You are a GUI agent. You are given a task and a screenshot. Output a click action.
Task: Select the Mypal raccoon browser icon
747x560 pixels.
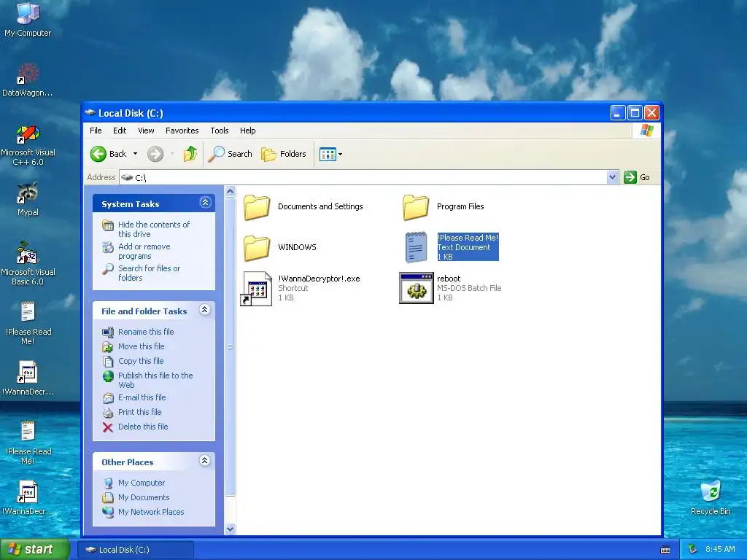pyautogui.click(x=28, y=199)
